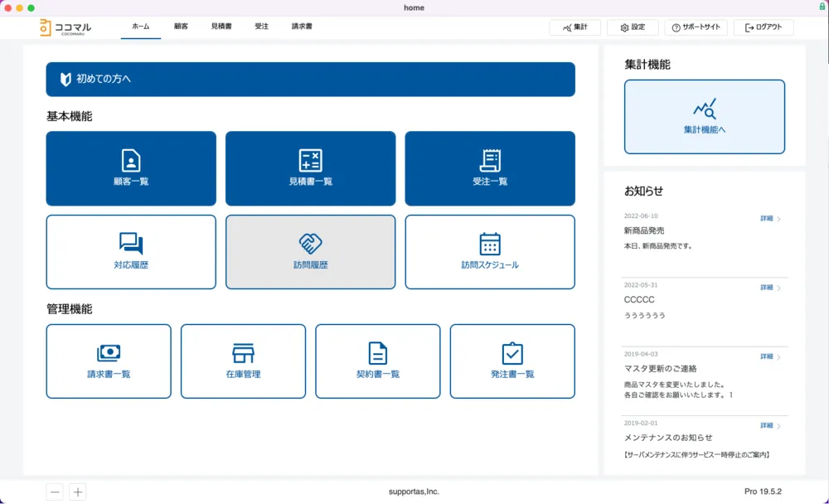Open 在庫管理 store icon tile
The image size is (829, 504).
(x=243, y=361)
